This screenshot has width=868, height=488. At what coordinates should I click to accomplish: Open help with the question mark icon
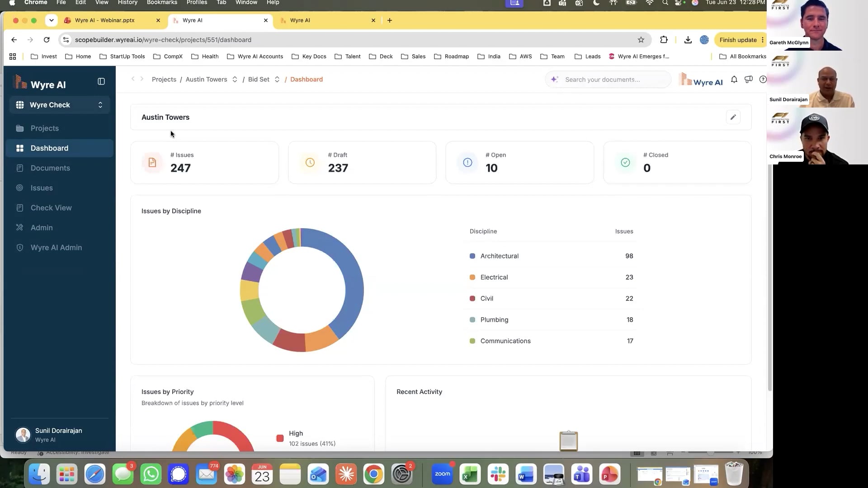[x=763, y=80]
